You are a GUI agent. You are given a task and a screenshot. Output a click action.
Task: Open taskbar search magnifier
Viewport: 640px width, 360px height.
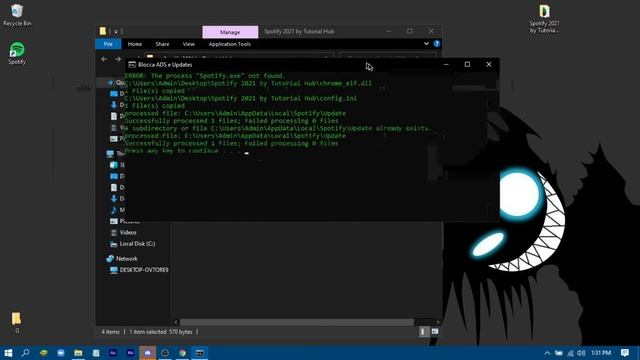tap(25, 353)
